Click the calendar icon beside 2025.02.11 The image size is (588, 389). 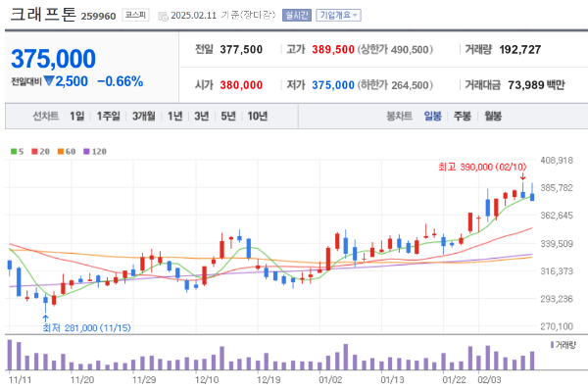point(163,16)
